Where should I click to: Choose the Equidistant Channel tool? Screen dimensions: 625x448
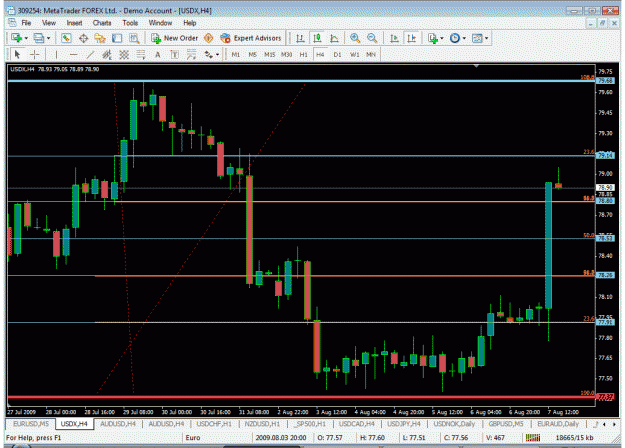click(107, 55)
